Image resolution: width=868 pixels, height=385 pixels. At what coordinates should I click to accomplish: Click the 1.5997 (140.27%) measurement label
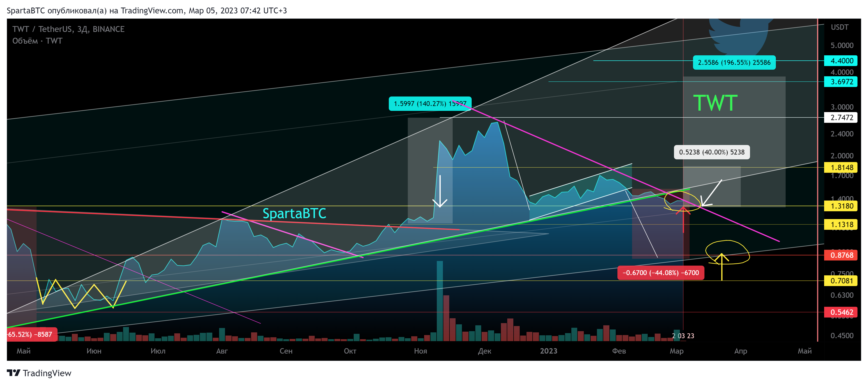coord(430,103)
